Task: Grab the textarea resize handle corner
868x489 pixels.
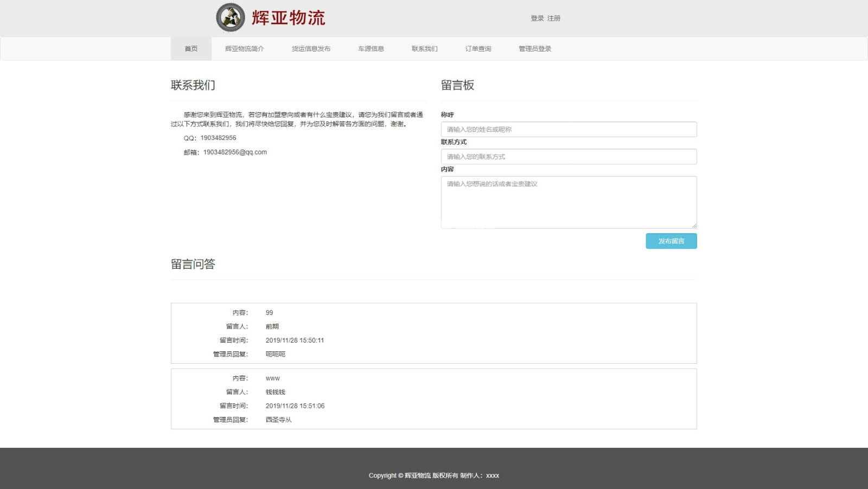Action: coord(694,226)
